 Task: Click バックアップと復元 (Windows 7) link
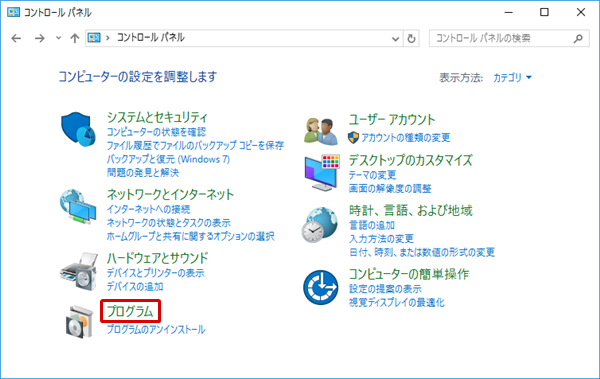[168, 159]
